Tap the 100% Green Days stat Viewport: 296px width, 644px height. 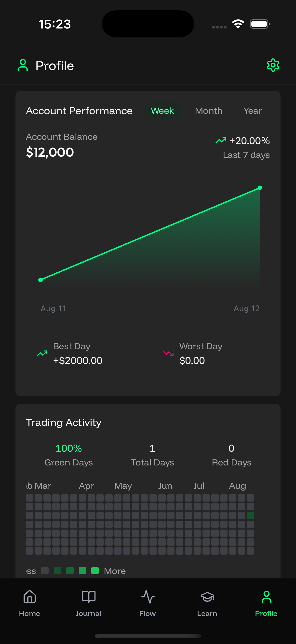[69, 448]
